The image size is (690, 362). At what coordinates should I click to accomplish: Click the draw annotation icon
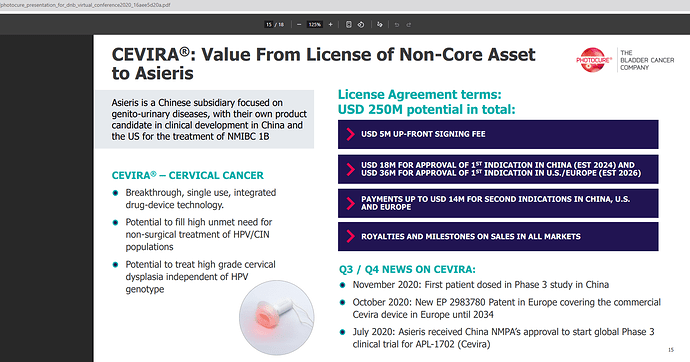[x=380, y=25]
